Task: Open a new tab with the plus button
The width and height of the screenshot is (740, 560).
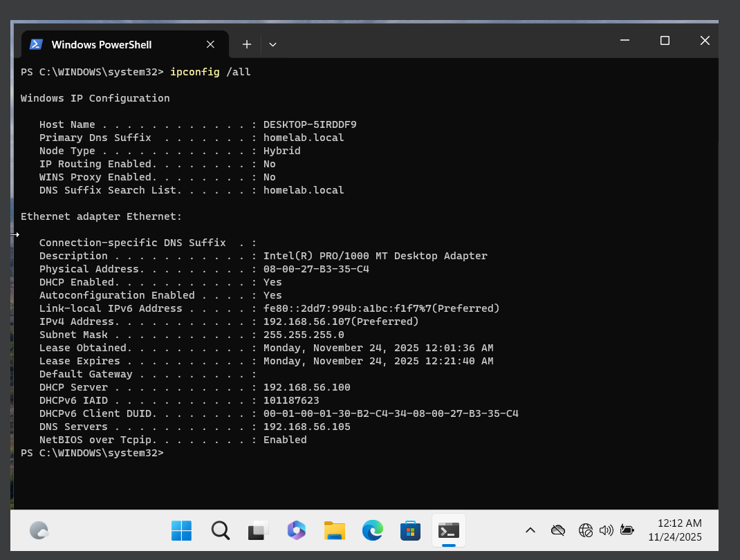Action: pyautogui.click(x=246, y=44)
